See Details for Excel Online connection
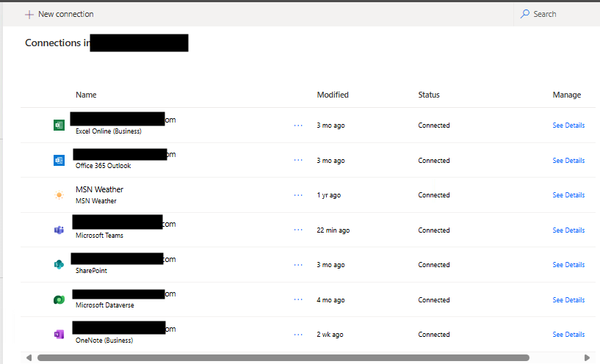The width and height of the screenshot is (600, 364). tap(568, 125)
